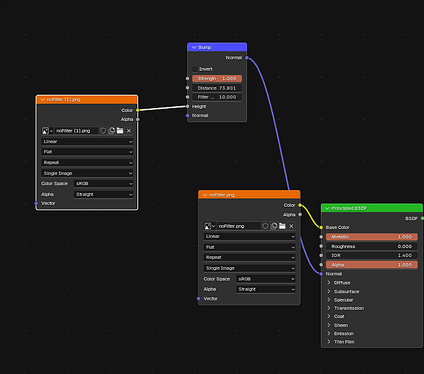Collapse the noFilter (1).png node

point(43,100)
